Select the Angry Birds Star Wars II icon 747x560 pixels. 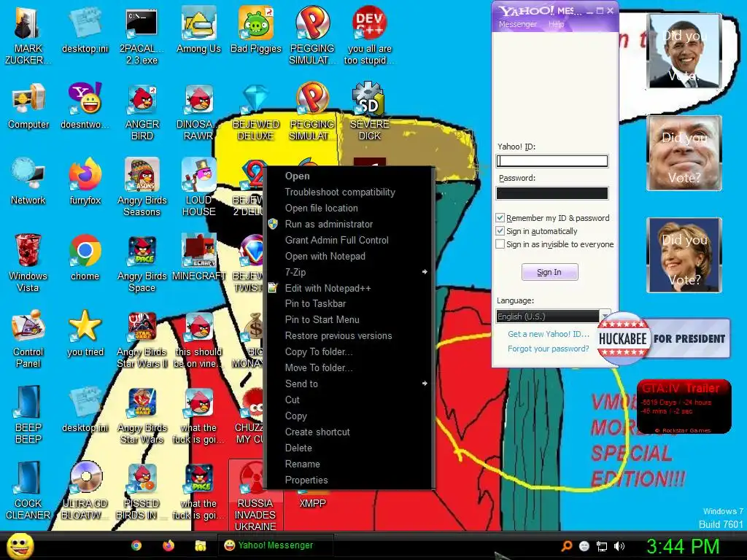coord(142,338)
